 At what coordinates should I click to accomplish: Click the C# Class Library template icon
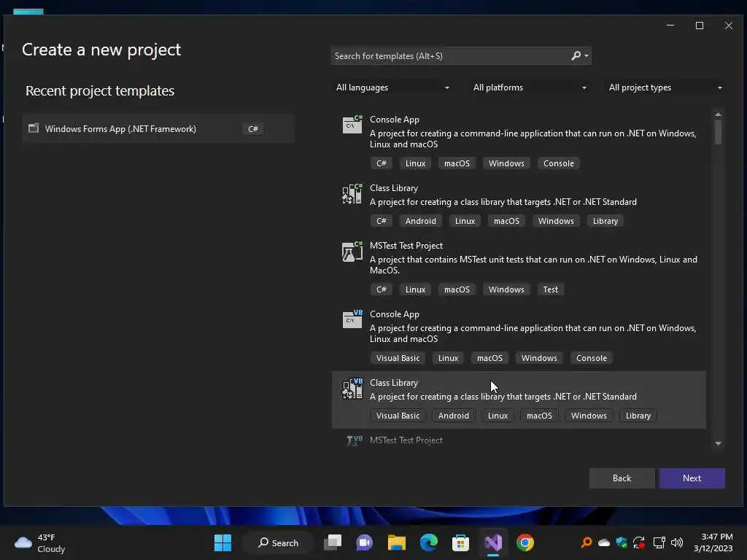click(352, 193)
